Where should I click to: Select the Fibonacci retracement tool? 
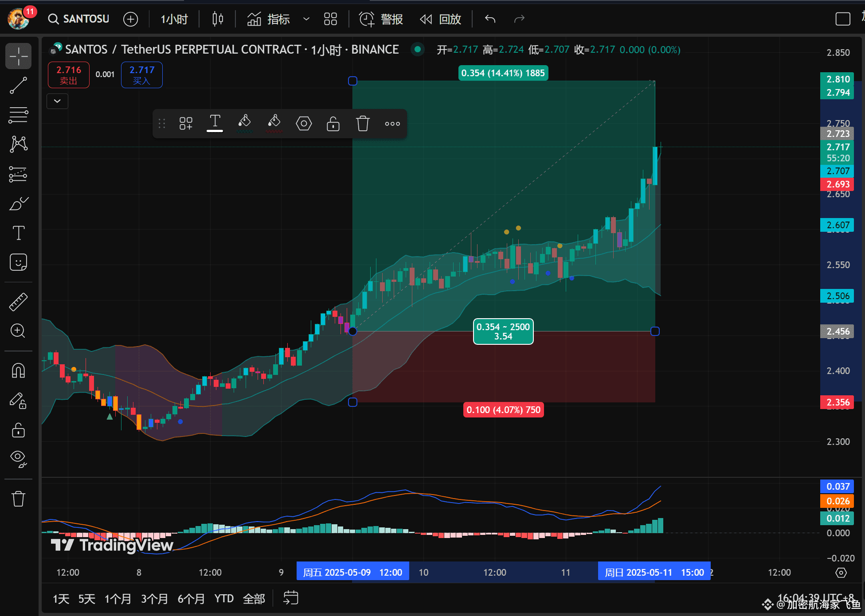click(x=19, y=115)
